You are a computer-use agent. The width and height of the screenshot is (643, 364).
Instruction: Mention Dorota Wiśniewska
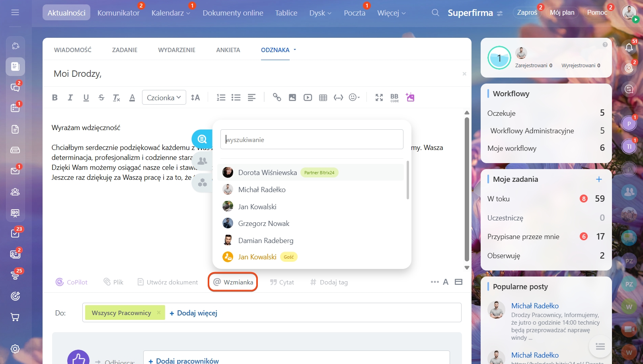310,172
